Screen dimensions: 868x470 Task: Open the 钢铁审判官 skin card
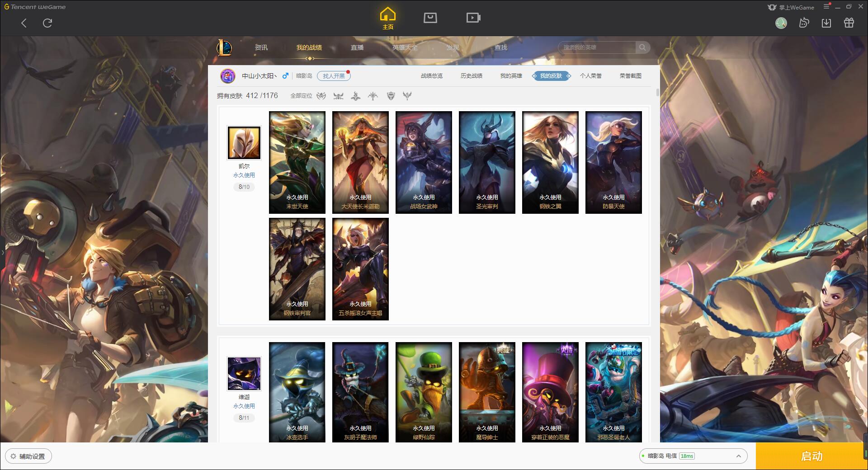point(297,269)
